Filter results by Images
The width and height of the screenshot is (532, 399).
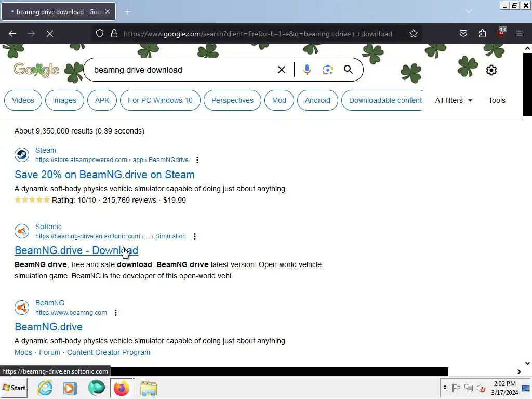click(64, 100)
